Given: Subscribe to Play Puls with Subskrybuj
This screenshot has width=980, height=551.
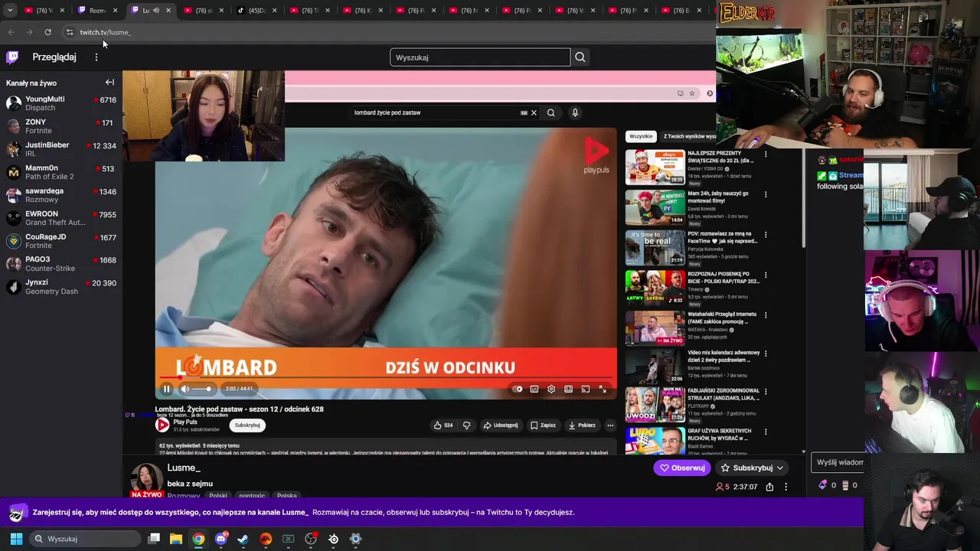Looking at the screenshot, I should (247, 425).
